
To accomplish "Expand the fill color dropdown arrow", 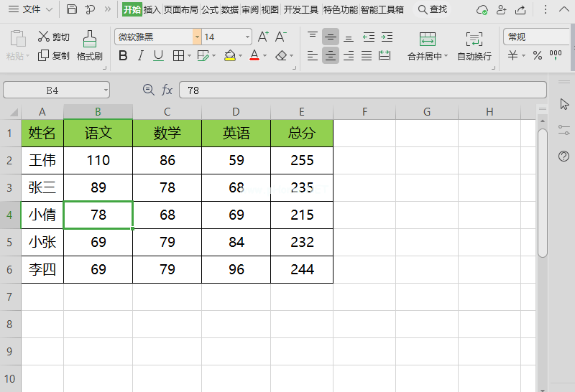I will pyautogui.click(x=240, y=56).
